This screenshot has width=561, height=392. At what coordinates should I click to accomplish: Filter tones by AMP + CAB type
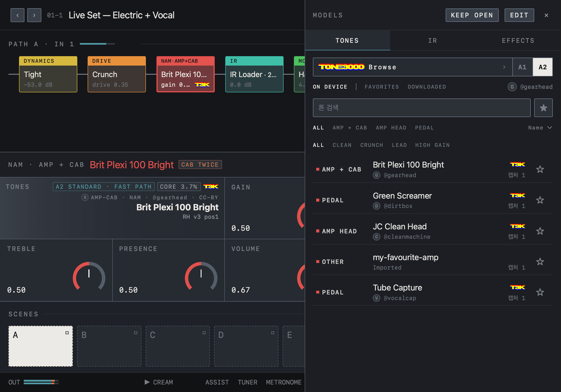pos(350,128)
